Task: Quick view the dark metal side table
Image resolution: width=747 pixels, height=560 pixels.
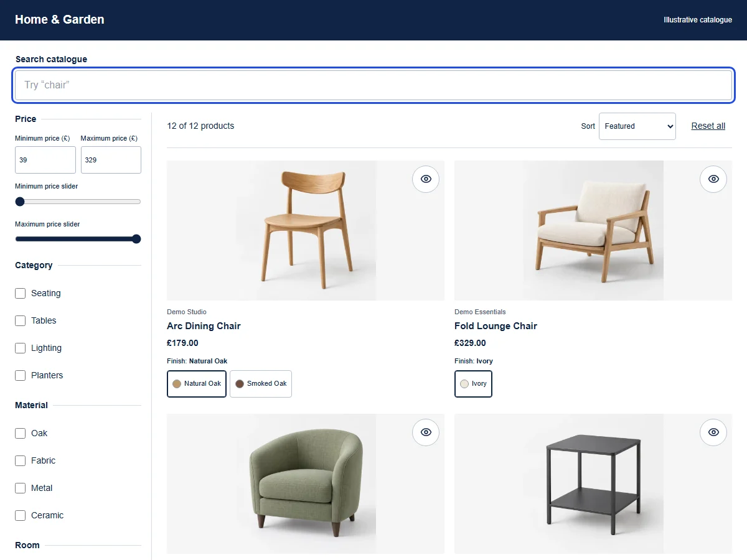Action: click(x=713, y=432)
